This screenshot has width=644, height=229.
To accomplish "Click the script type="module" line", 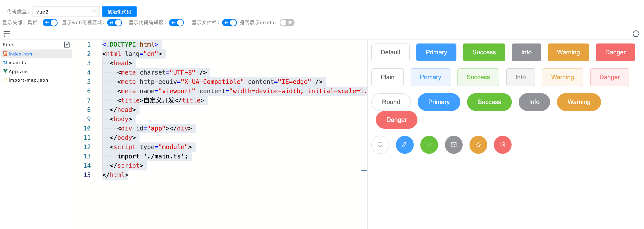I will pos(151,147).
